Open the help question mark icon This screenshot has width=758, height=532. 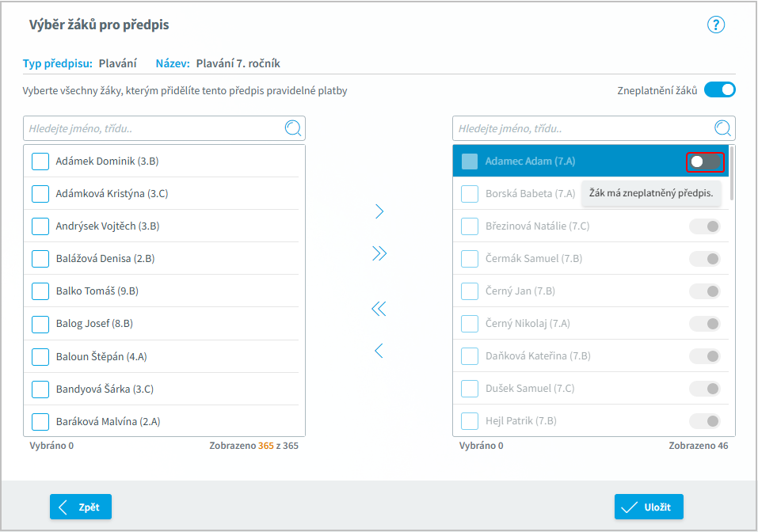pos(715,25)
